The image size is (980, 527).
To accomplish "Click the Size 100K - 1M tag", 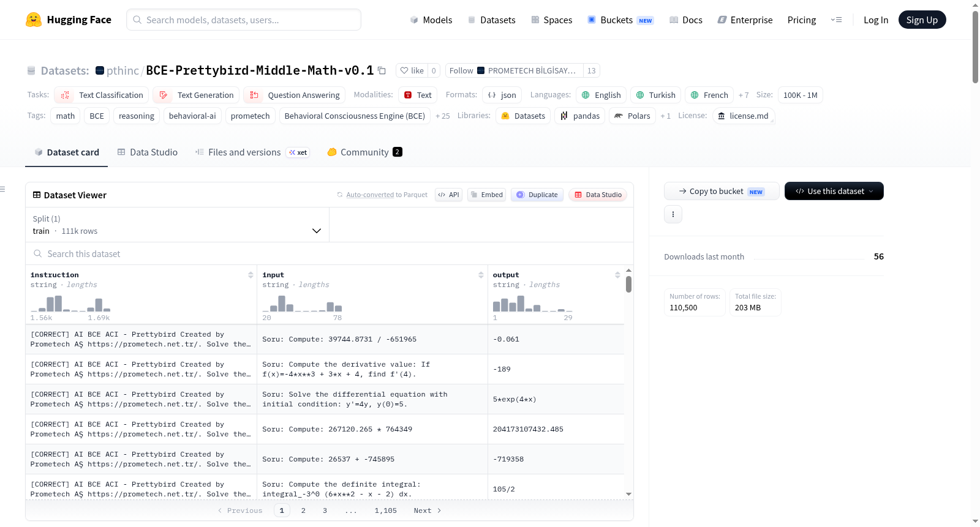I will click(800, 95).
